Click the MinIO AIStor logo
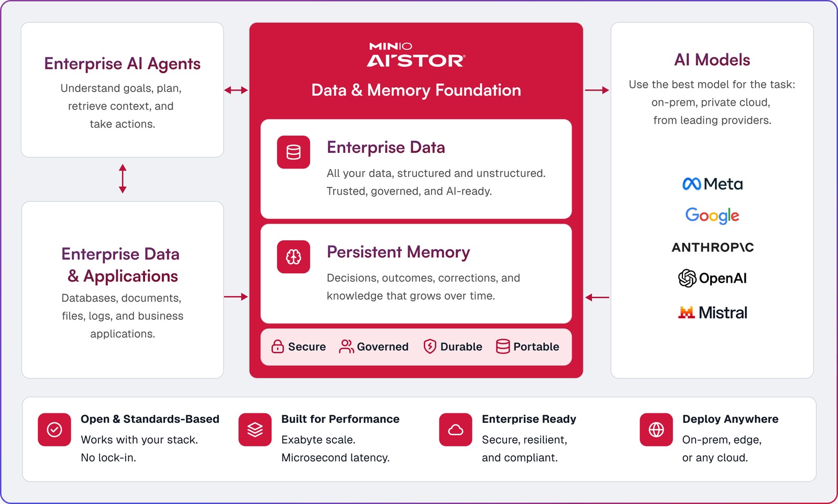The height and width of the screenshot is (504, 838). [416, 55]
